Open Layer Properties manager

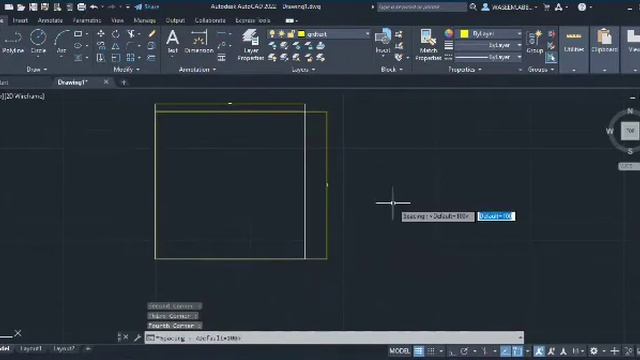[251, 45]
